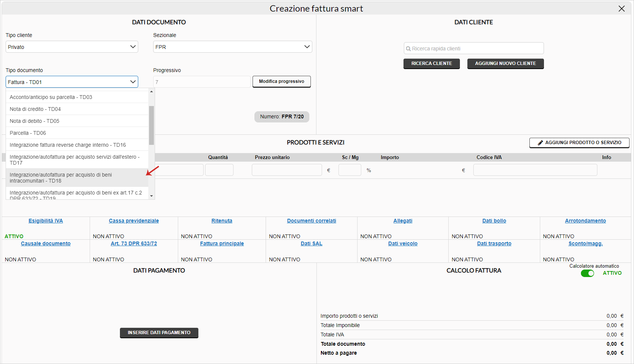Open the Esigibilità IVA link
This screenshot has height=364, width=634.
click(46, 221)
